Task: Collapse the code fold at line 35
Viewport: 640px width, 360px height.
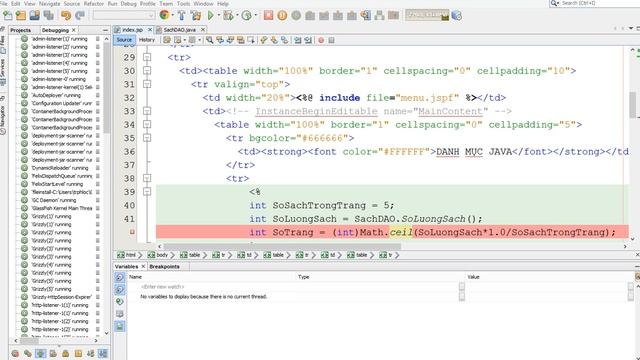Action: tap(147, 138)
